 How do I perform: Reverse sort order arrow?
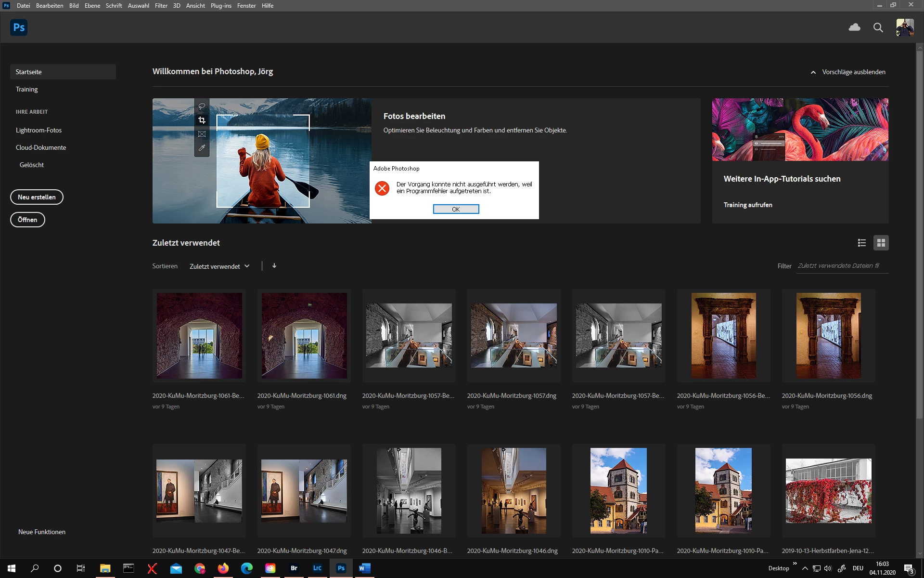(x=274, y=266)
